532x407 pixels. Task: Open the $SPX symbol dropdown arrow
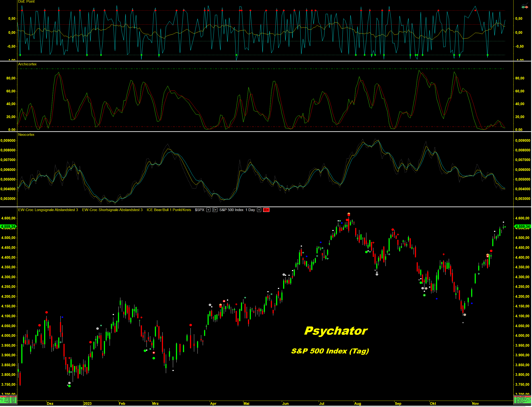click(x=208, y=210)
